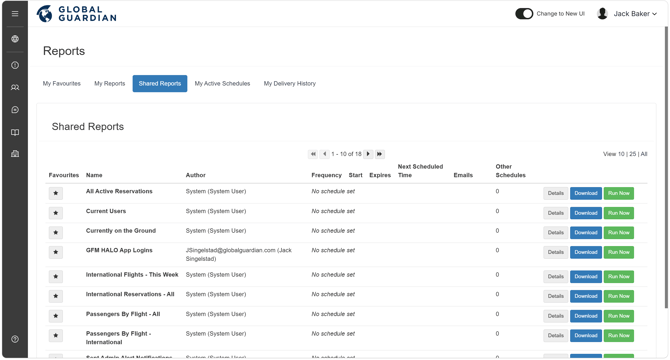The height and width of the screenshot is (360, 670).
Task: Open the Jack Baker user dropdown
Action: (635, 14)
